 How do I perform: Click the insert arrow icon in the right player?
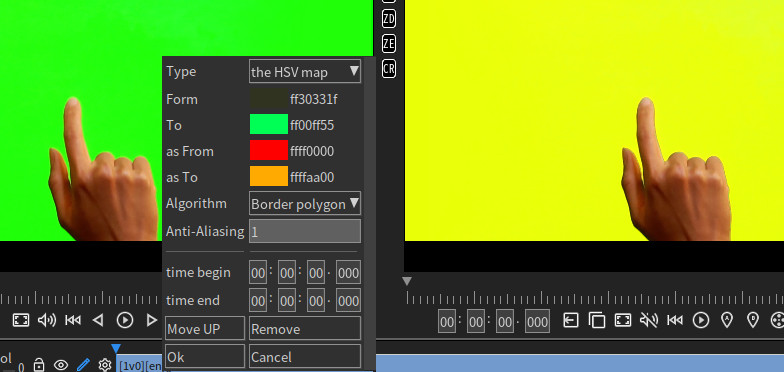pyautogui.click(x=570, y=320)
